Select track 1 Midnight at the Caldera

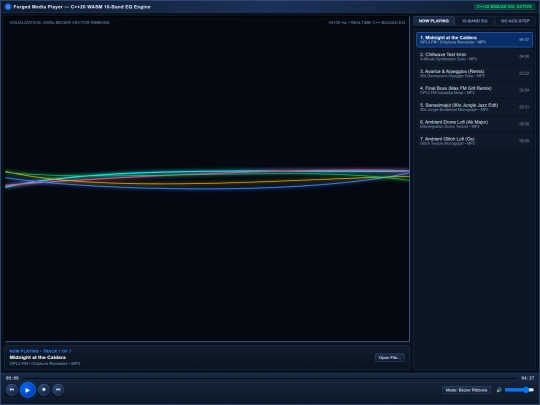[x=474, y=40]
